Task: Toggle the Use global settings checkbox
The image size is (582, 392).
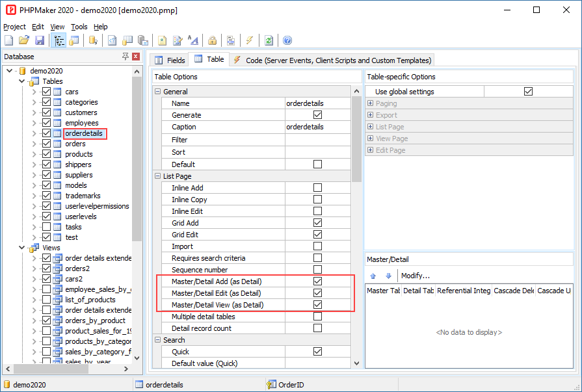Action: point(528,92)
